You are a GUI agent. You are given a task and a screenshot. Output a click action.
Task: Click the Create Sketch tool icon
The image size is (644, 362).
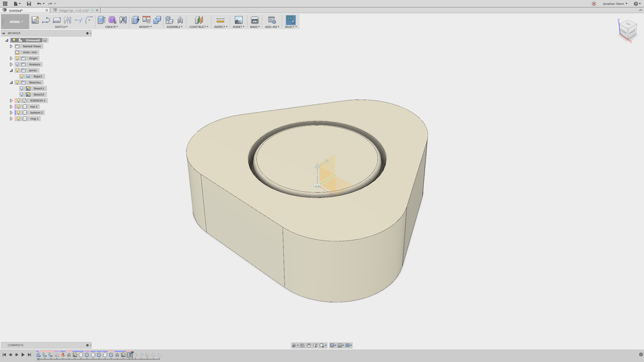click(x=35, y=19)
